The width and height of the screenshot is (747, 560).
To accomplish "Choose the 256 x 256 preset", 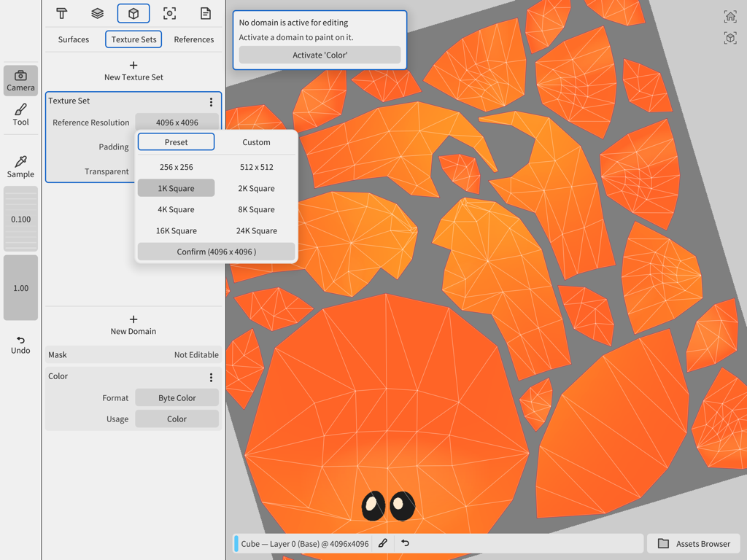I will pos(176,167).
